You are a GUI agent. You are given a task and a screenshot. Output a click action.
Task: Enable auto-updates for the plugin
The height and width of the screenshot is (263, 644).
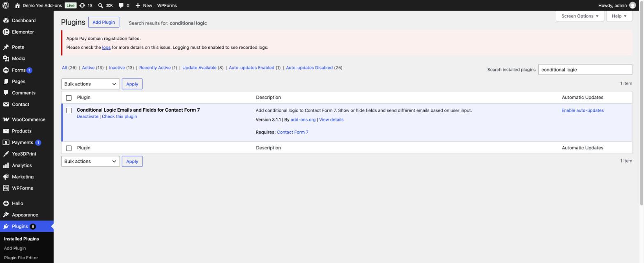pyautogui.click(x=582, y=110)
